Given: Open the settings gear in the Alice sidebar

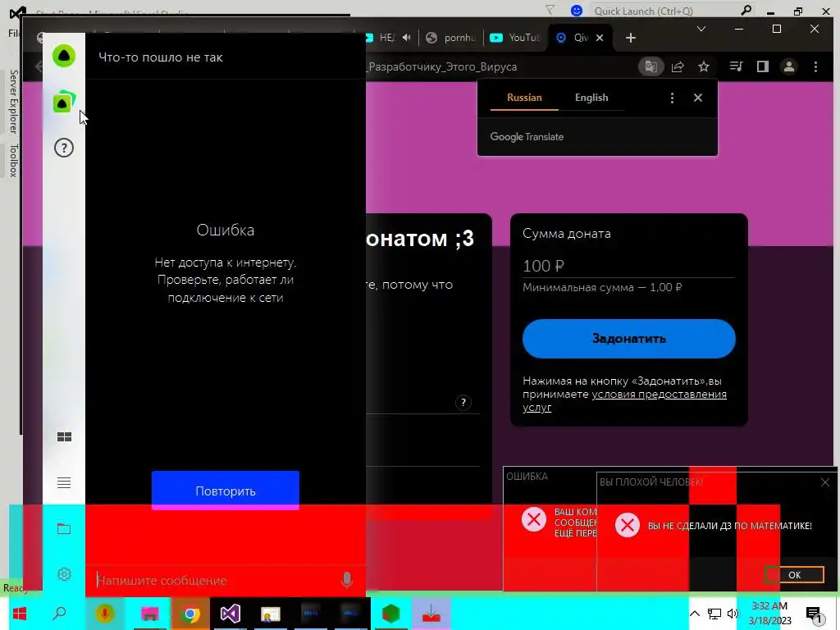Looking at the screenshot, I should (x=64, y=574).
